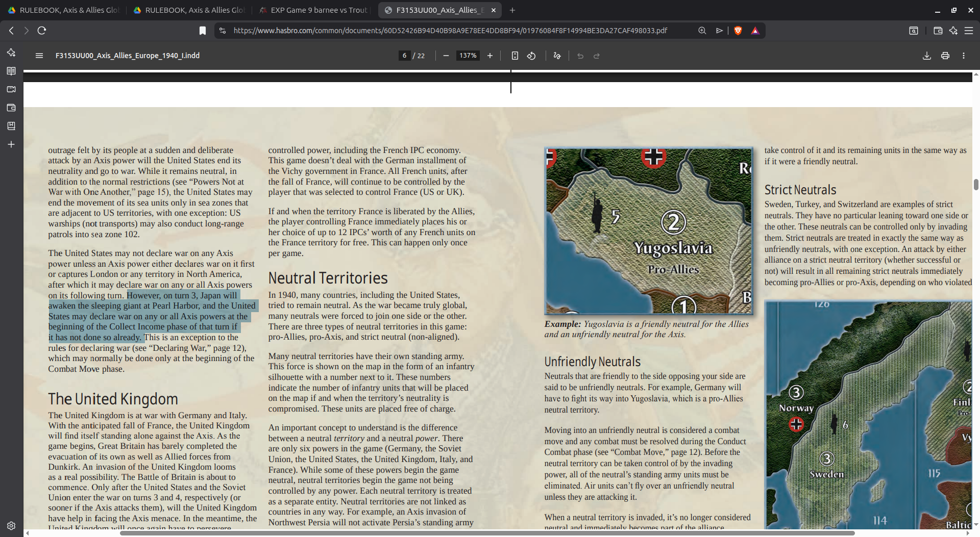Open the Brave Rewards panel
980x537 pixels.
[755, 31]
